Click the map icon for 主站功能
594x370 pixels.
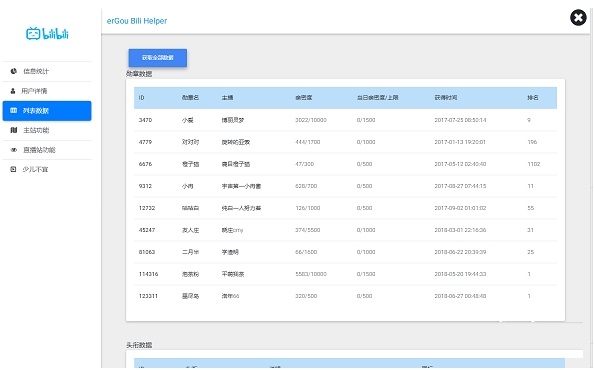coord(14,130)
